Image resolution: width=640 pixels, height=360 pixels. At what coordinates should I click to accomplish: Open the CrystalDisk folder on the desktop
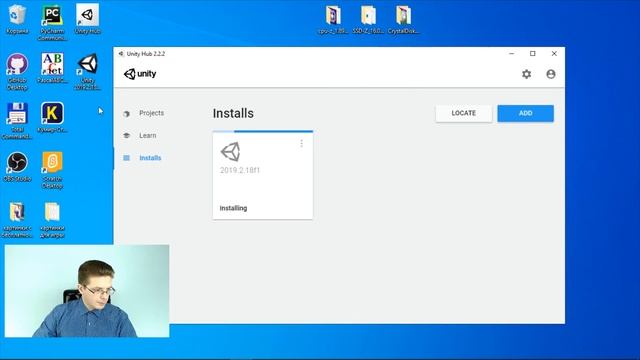(x=403, y=19)
